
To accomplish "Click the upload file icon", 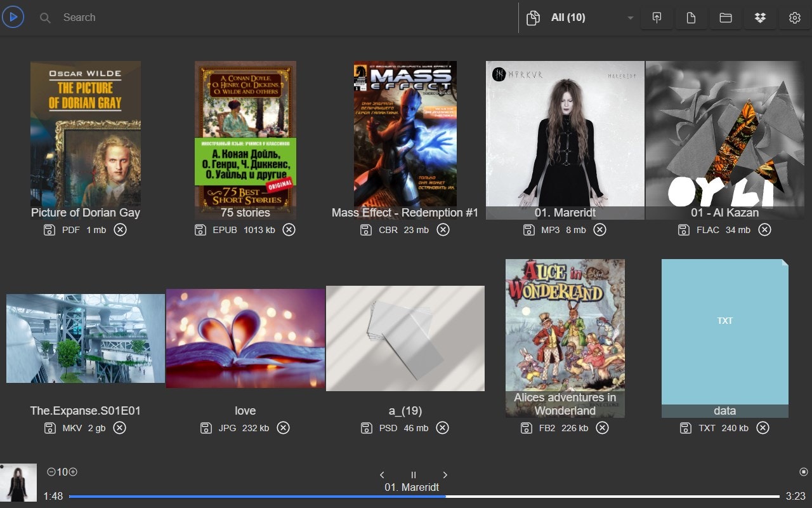I will pos(657,18).
